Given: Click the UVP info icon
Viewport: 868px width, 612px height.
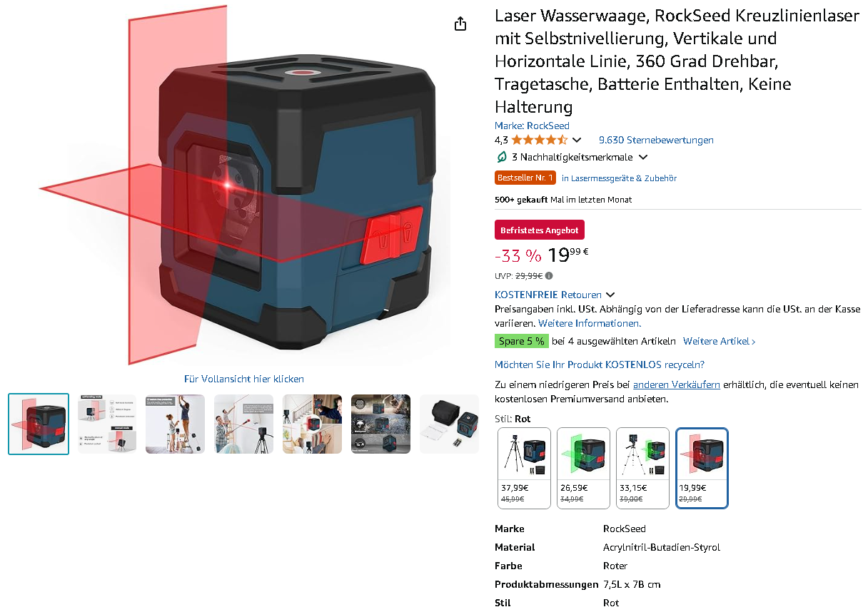Looking at the screenshot, I should tap(549, 276).
